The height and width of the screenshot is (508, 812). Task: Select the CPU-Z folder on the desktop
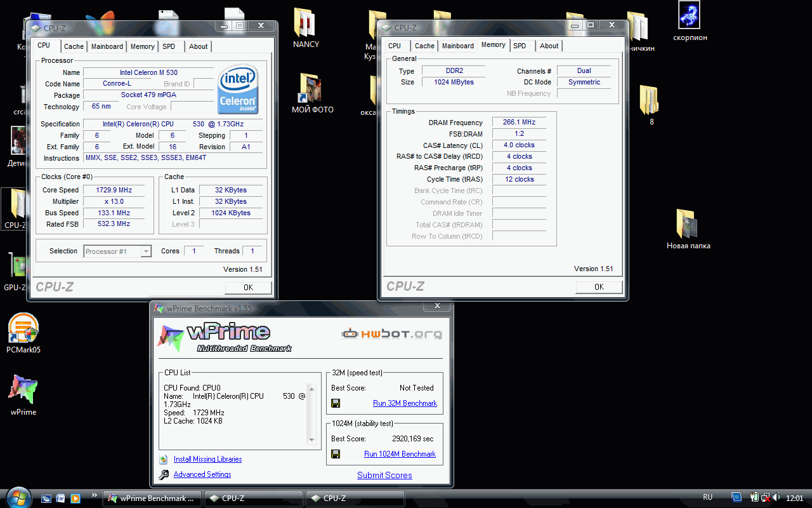[15, 209]
